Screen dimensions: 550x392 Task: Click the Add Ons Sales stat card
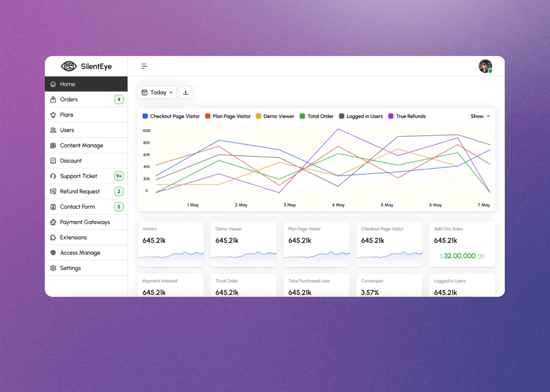pyautogui.click(x=462, y=244)
